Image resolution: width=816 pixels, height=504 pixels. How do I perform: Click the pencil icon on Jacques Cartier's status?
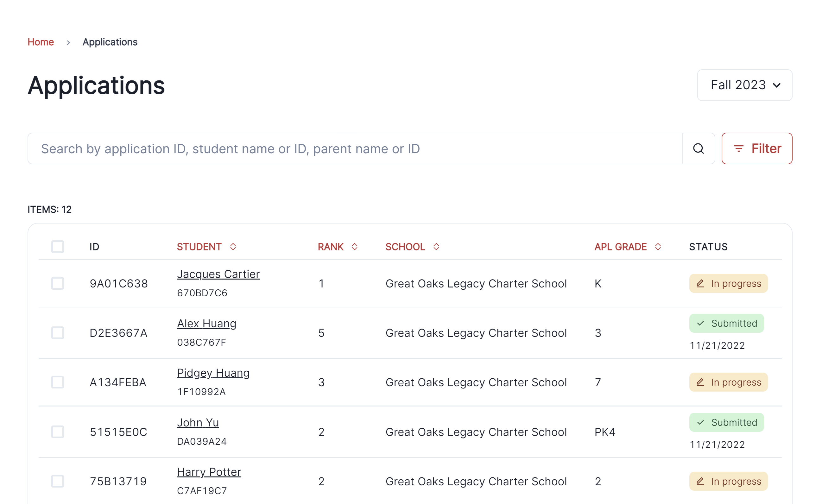[700, 283]
